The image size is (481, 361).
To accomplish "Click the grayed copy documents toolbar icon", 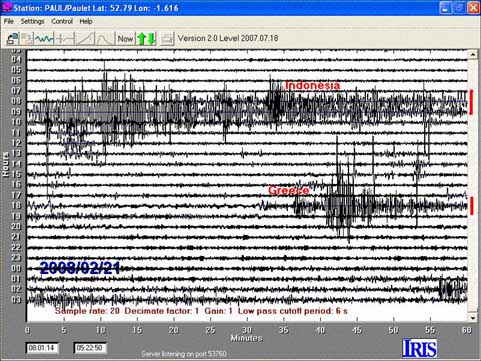I will tap(27, 39).
